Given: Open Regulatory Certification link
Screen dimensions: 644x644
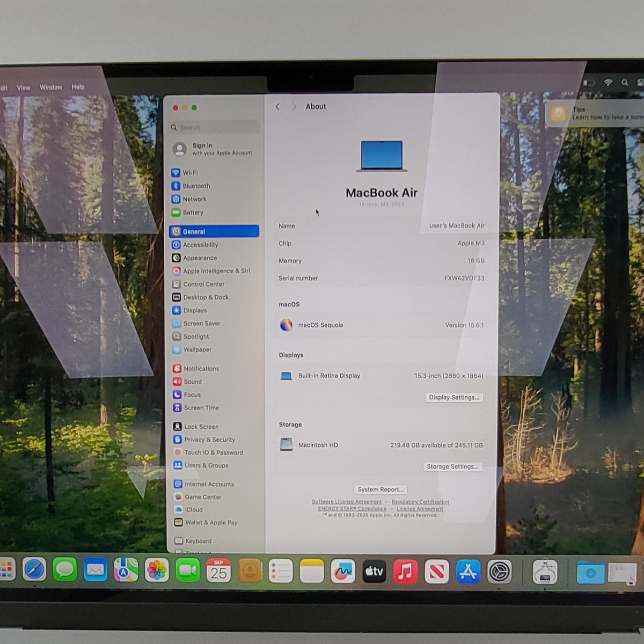Looking at the screenshot, I should 420,502.
